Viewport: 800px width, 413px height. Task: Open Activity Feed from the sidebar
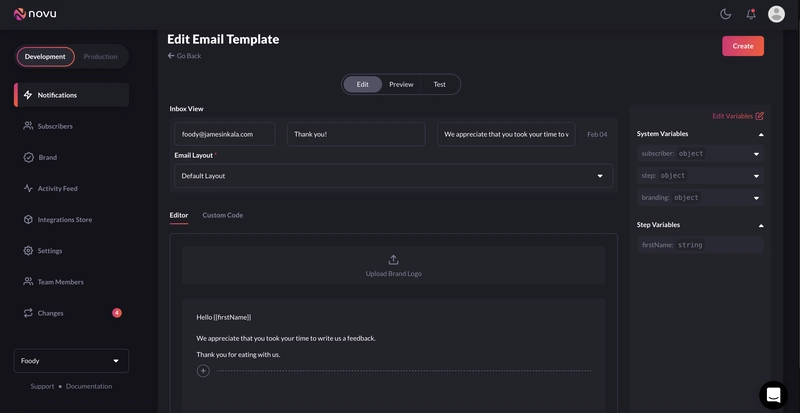pyautogui.click(x=57, y=188)
